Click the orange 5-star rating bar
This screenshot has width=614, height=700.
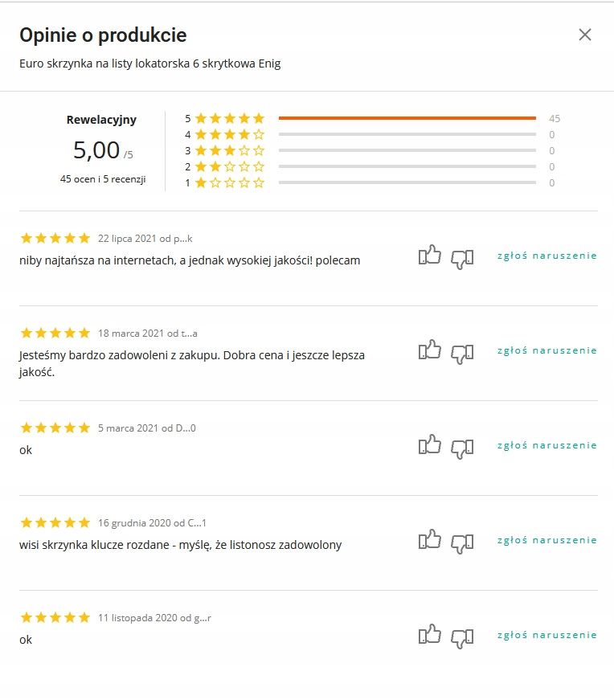point(407,118)
